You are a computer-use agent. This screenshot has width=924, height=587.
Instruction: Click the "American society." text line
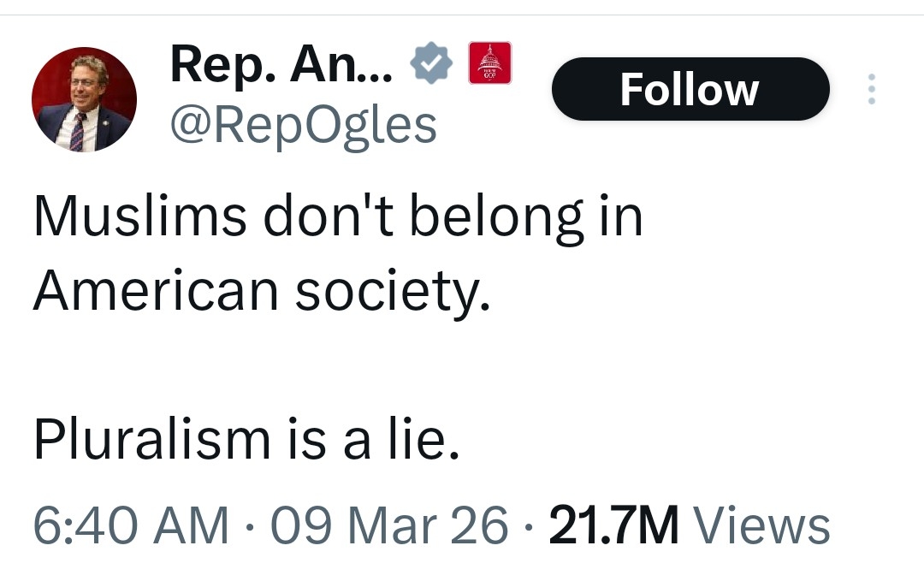pos(262,292)
